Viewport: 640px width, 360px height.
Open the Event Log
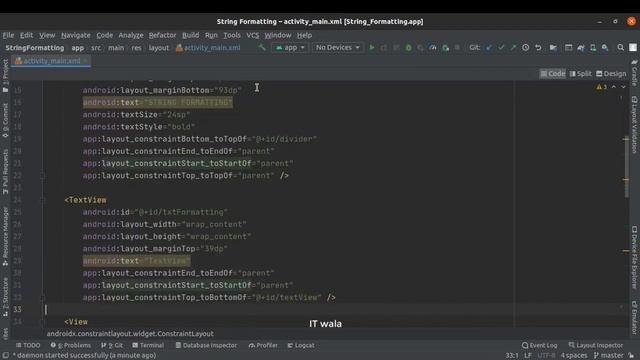tap(539, 345)
